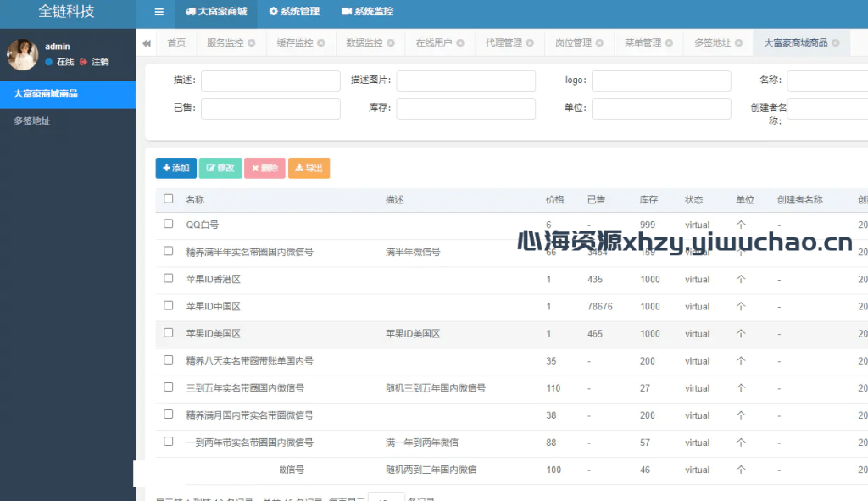Image resolution: width=868 pixels, height=501 pixels.
Task: Click the green online status dot under admin
Action: pos(49,61)
